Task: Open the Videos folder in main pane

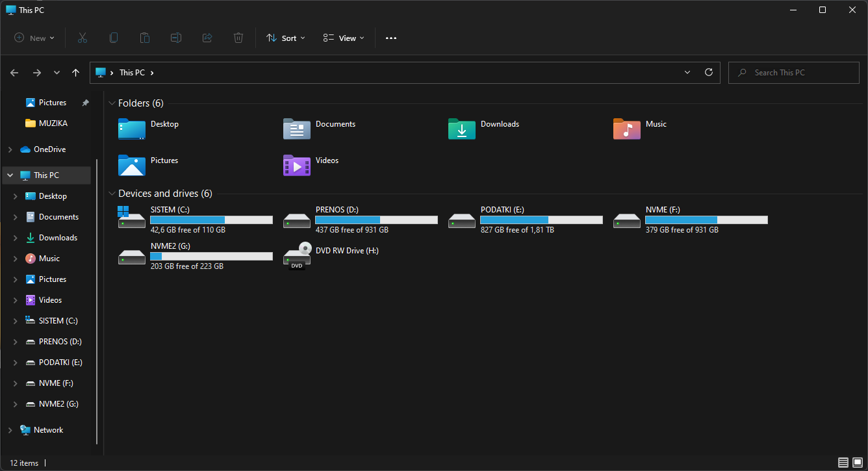Action: click(297, 165)
